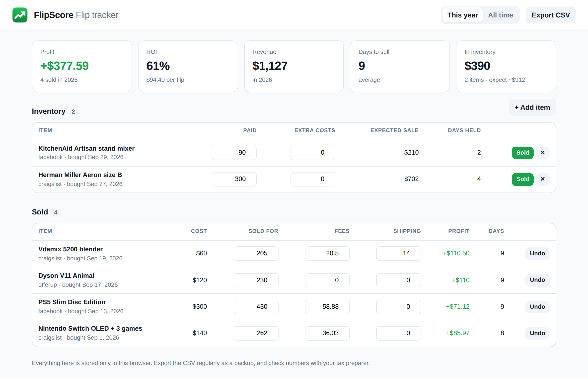Edit PS5 Slim sold-for price field

[256, 307]
